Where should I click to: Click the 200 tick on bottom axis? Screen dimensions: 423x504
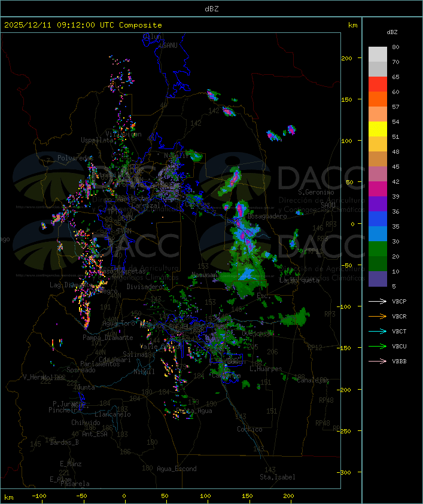point(288,496)
